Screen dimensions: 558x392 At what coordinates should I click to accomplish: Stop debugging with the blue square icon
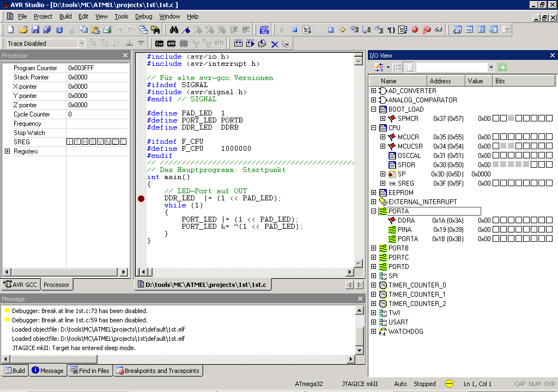(x=294, y=30)
